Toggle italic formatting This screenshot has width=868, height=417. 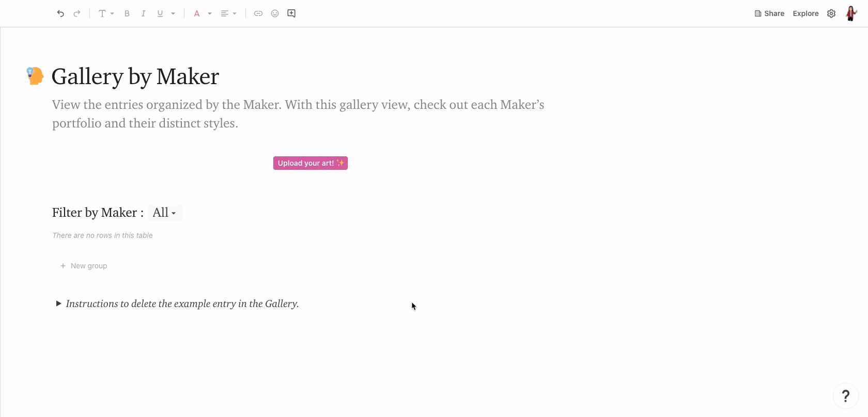coord(143,13)
